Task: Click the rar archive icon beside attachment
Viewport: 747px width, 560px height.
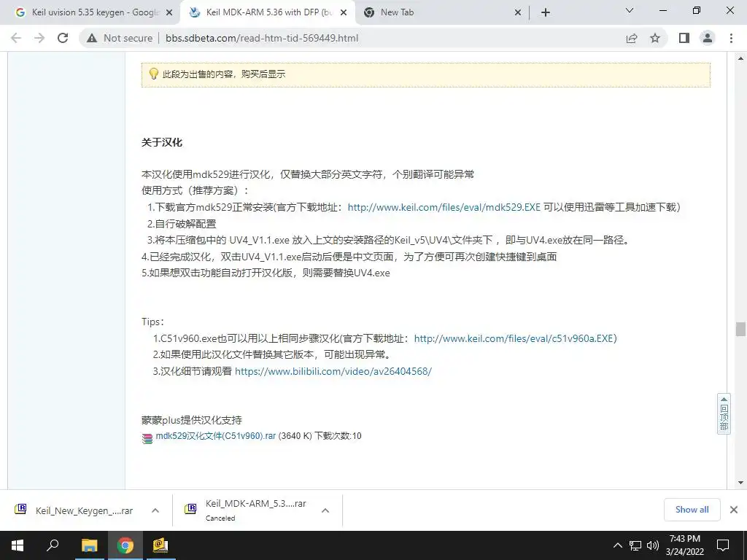Action: point(147,438)
